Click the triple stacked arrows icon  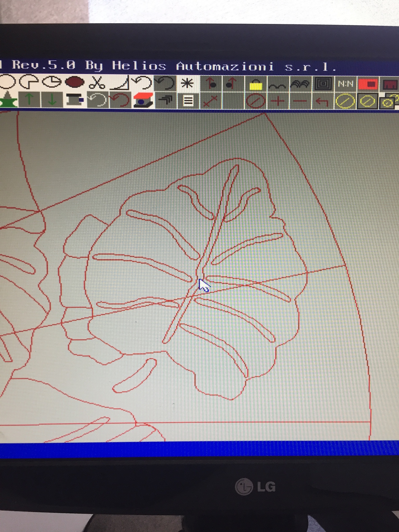coord(165,100)
